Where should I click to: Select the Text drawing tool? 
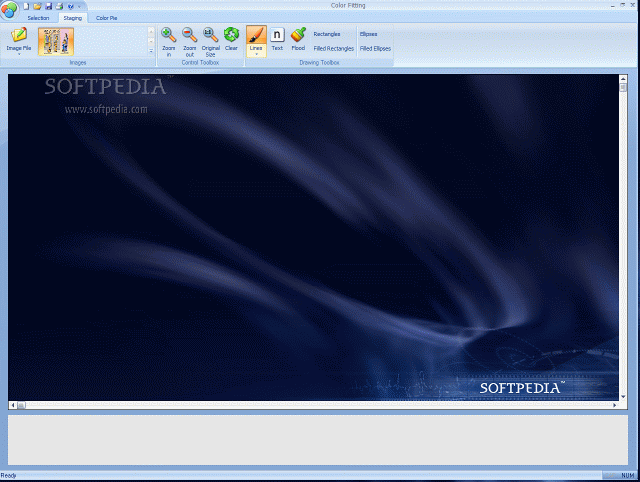(277, 39)
